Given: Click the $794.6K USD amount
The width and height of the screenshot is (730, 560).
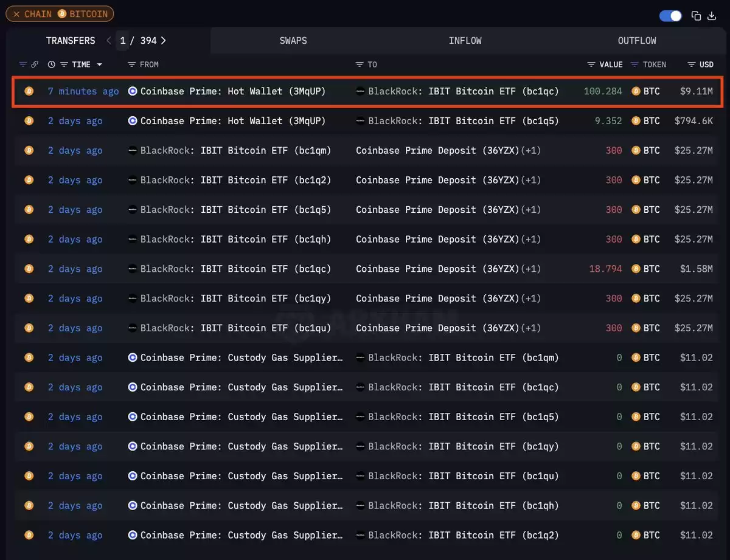Looking at the screenshot, I should [693, 121].
